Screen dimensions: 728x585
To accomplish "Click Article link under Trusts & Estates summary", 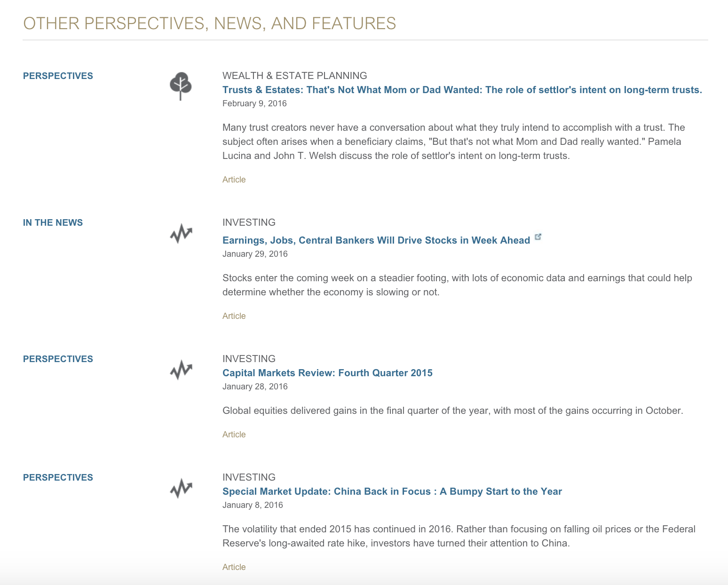I will [x=234, y=180].
